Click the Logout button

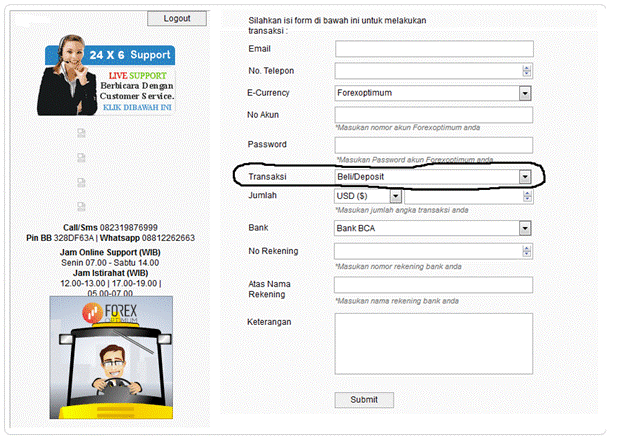177,18
